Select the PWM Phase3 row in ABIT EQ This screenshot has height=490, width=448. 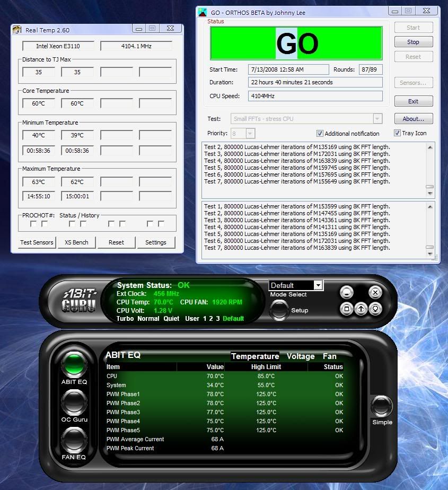pyautogui.click(x=225, y=412)
